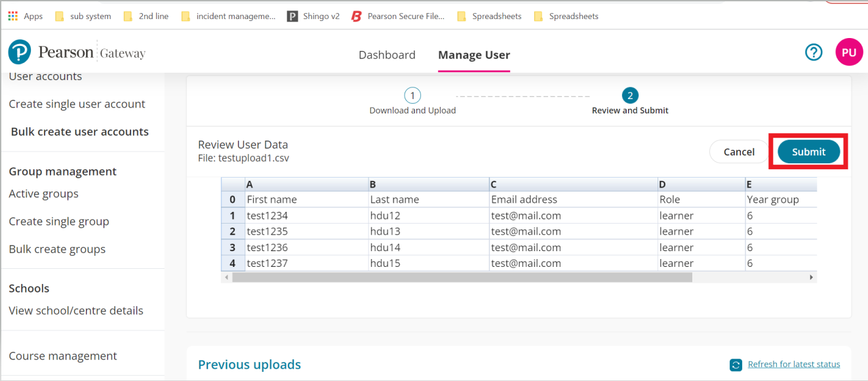
Task: Open the Shingo v2 bookmark
Action: click(313, 16)
